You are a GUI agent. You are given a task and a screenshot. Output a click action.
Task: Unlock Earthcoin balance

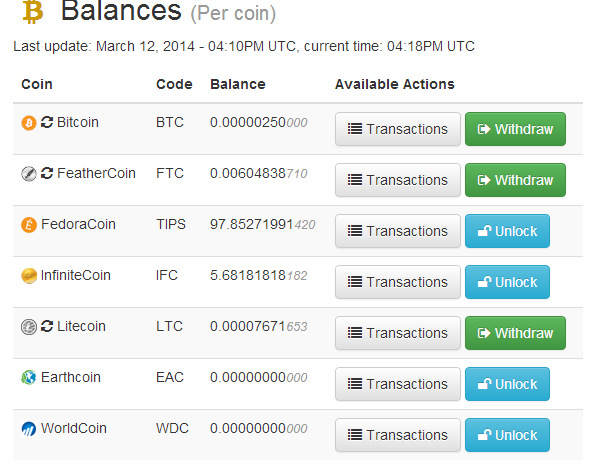[507, 384]
